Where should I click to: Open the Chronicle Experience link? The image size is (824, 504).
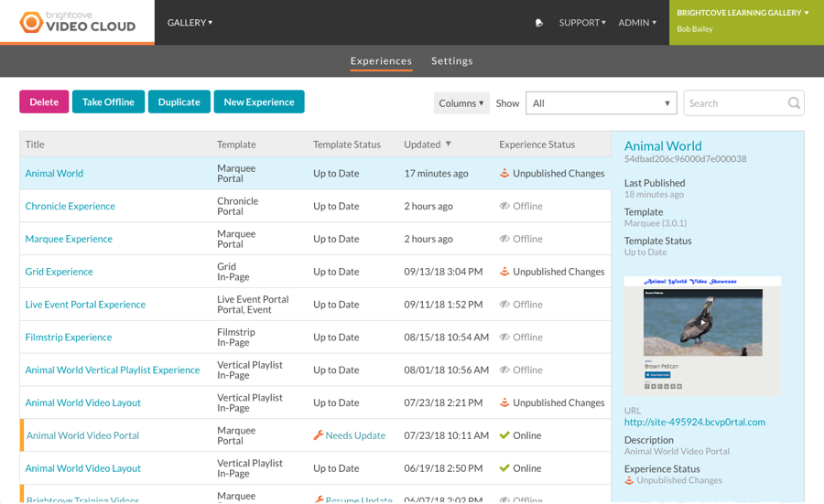pyautogui.click(x=70, y=206)
